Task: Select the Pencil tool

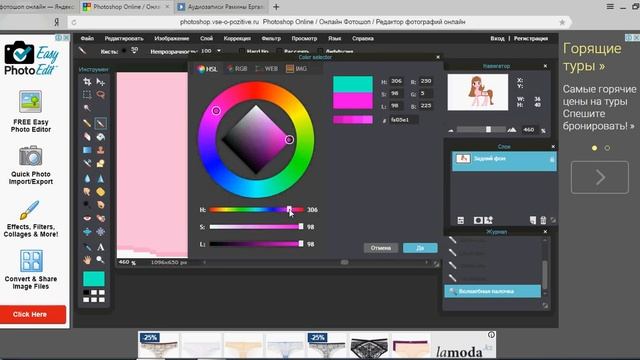Action: click(x=87, y=123)
